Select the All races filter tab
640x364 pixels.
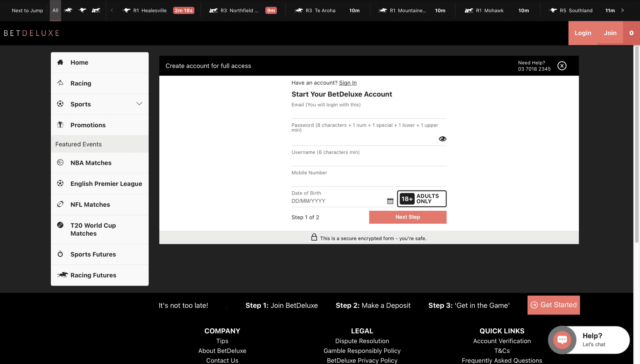click(x=55, y=10)
